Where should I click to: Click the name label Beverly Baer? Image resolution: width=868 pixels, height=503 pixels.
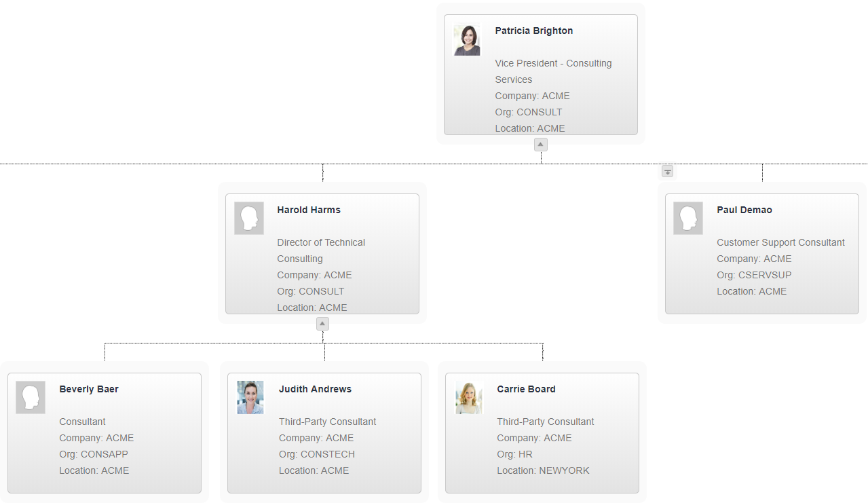click(88, 389)
